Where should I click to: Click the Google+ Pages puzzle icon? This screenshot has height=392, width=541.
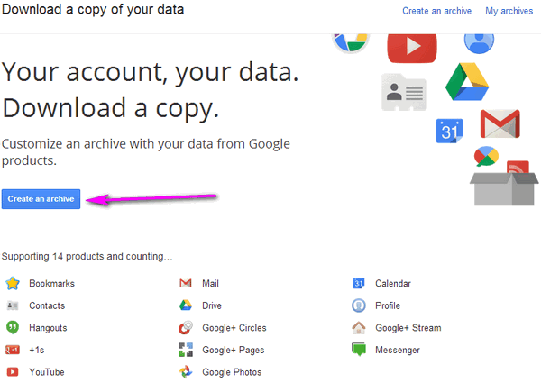[186, 350]
